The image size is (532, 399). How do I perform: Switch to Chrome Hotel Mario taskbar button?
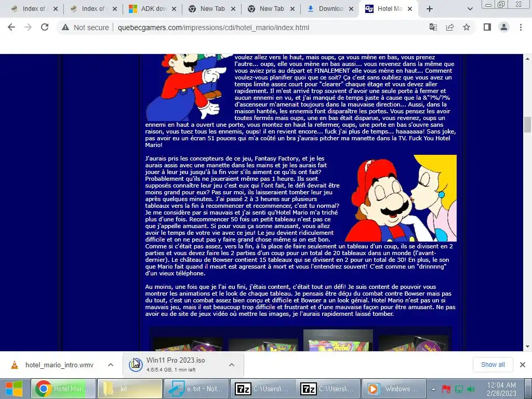tap(63, 389)
